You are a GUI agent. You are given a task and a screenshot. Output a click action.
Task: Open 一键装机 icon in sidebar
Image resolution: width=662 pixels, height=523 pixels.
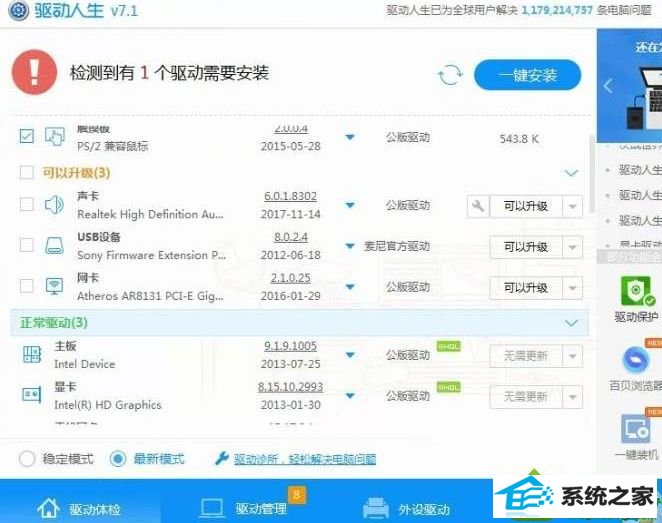(635, 429)
